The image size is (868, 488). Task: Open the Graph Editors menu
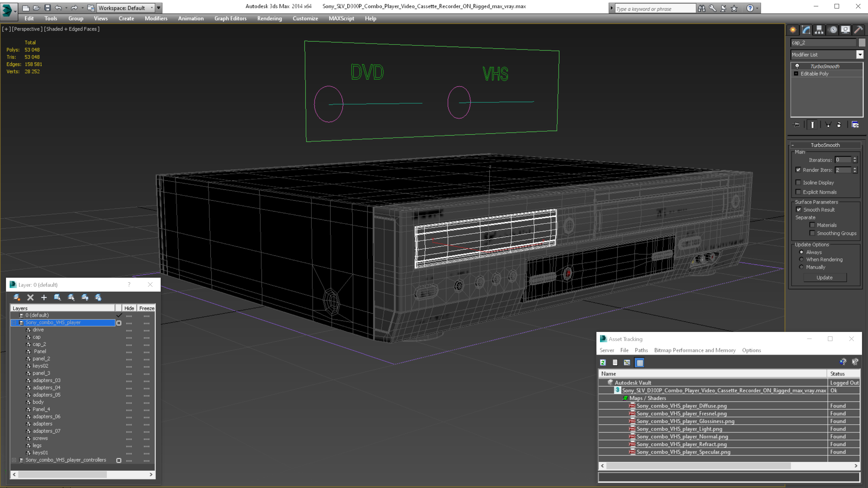231,18
